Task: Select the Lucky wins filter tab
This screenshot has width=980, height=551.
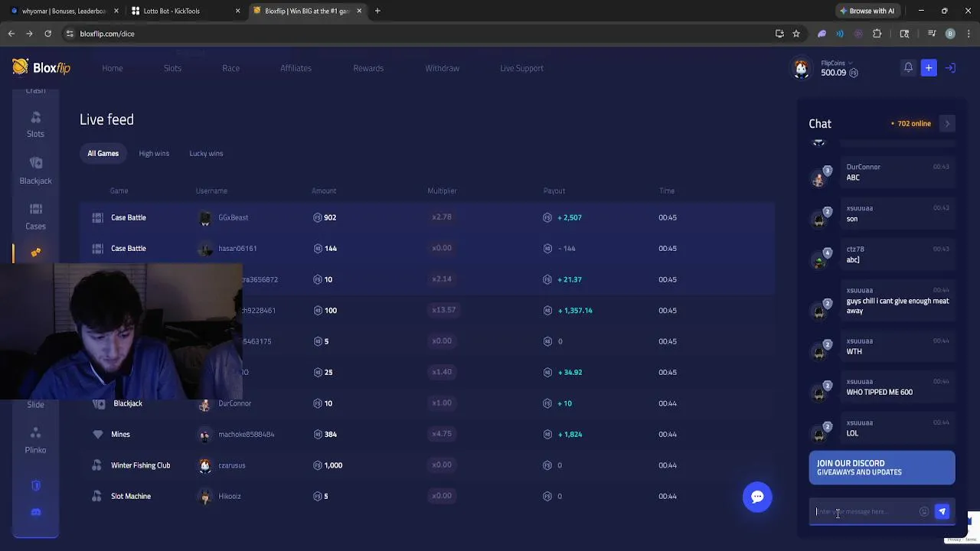Action: point(206,153)
